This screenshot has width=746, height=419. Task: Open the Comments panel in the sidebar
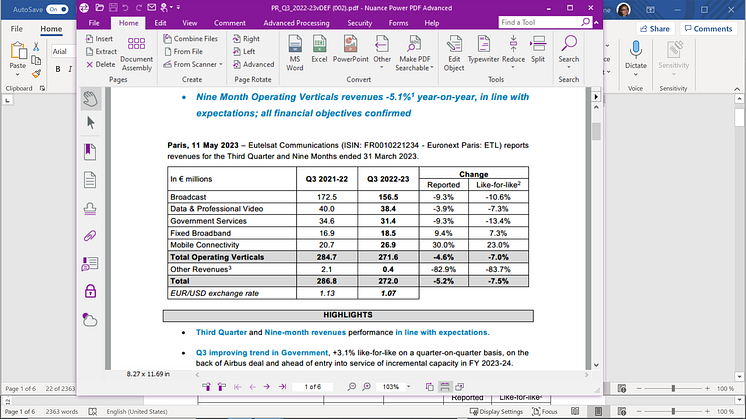[x=90, y=264]
